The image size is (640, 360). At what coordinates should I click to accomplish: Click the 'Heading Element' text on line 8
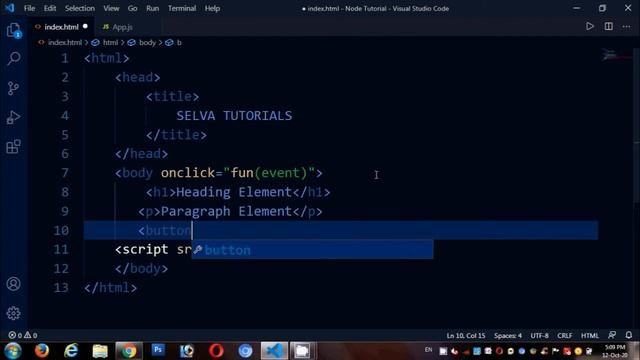click(234, 192)
